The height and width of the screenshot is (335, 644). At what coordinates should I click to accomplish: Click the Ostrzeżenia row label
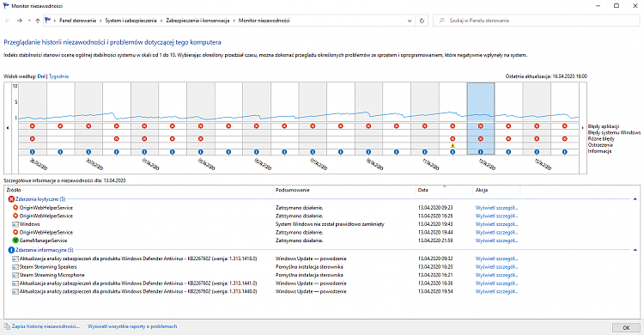tap(600, 145)
